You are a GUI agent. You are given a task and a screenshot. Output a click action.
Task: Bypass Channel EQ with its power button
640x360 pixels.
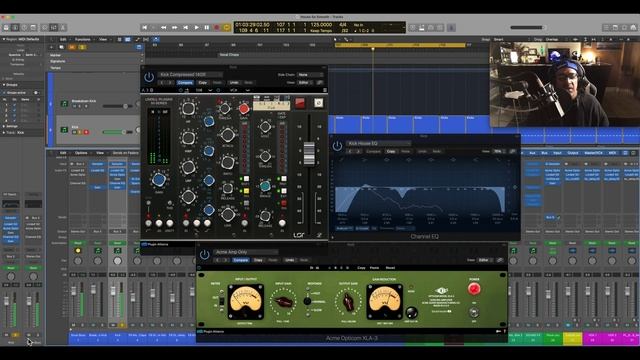pos(337,146)
